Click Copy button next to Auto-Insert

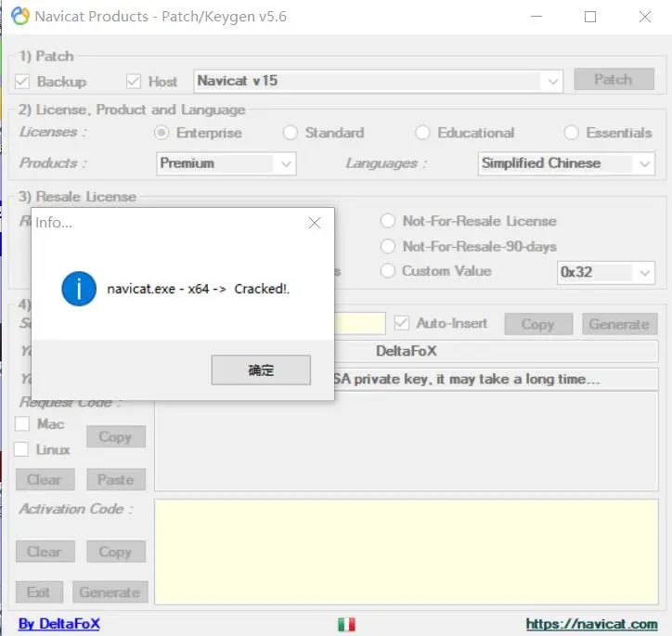[538, 324]
